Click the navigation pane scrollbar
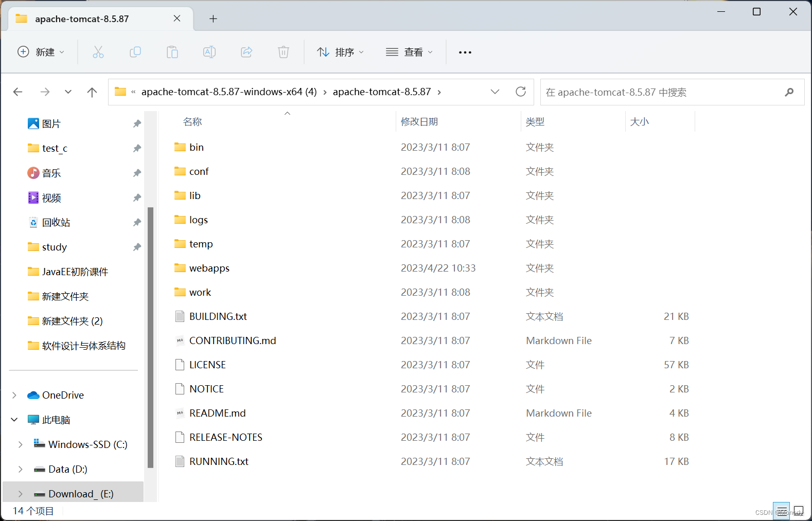Viewport: 812px width, 521px height. pyautogui.click(x=150, y=337)
